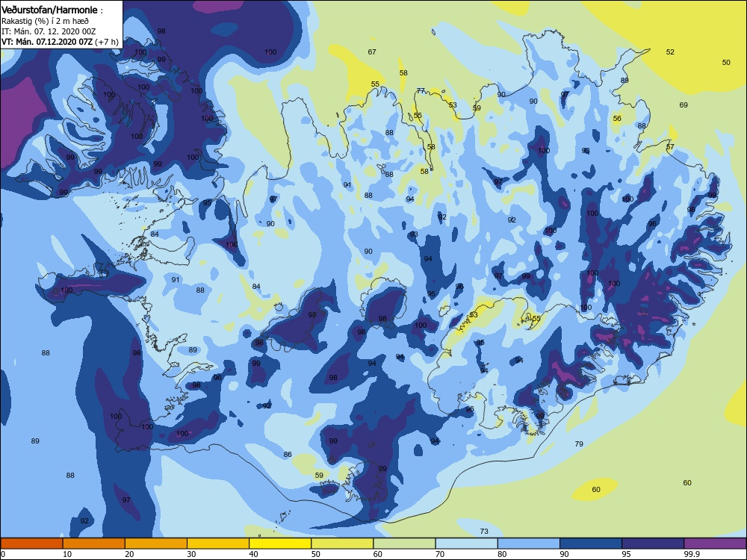Click the '70' legend tick label
The height and width of the screenshot is (560, 747).
(440, 554)
